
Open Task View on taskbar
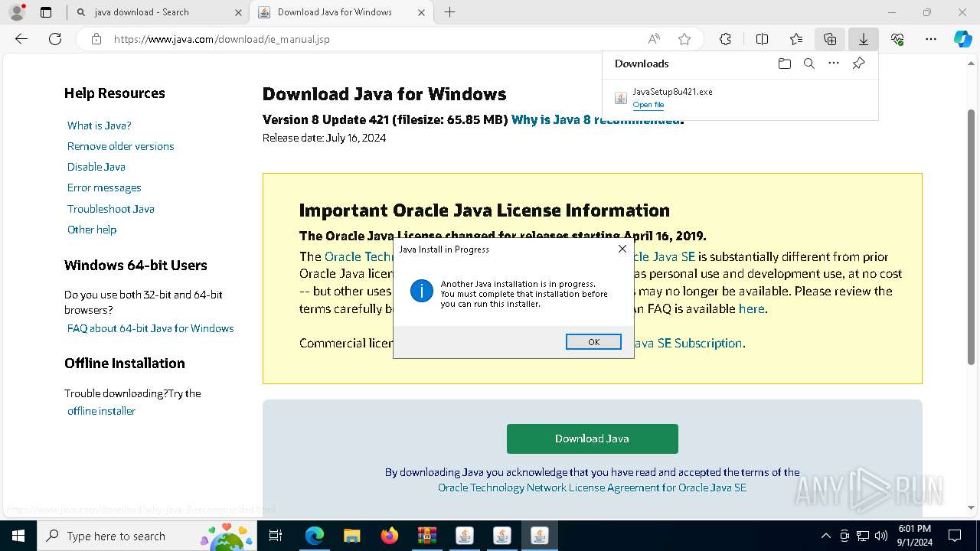coord(276,536)
